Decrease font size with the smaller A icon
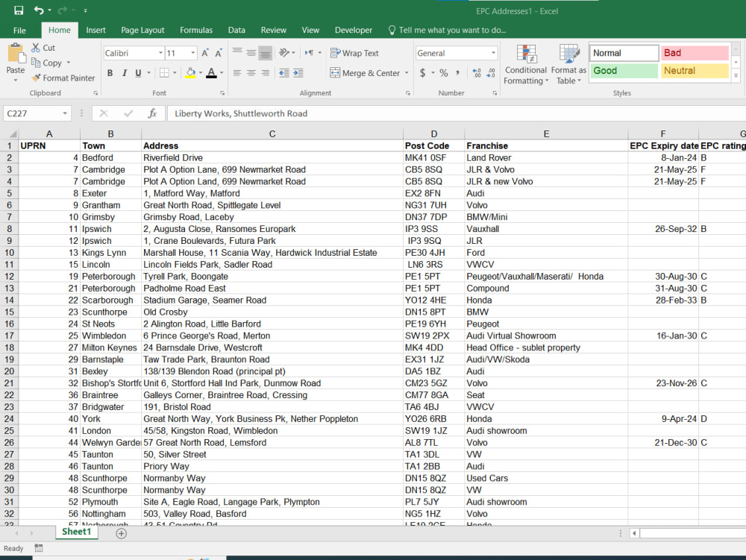The height and width of the screenshot is (560, 746). pos(219,53)
